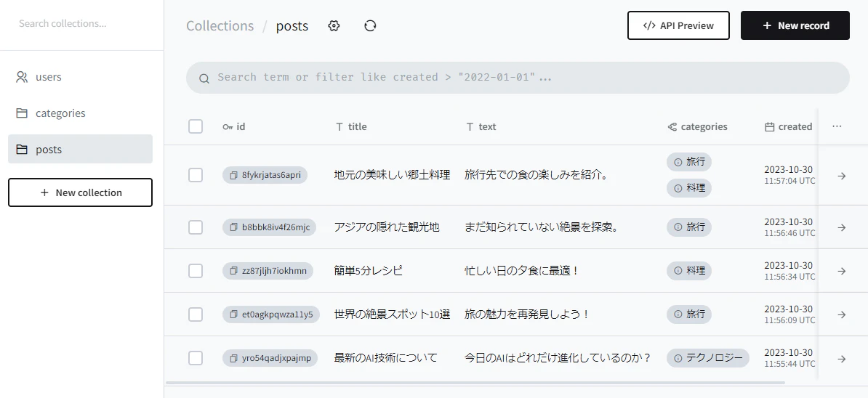Open the categories collection

80,113
